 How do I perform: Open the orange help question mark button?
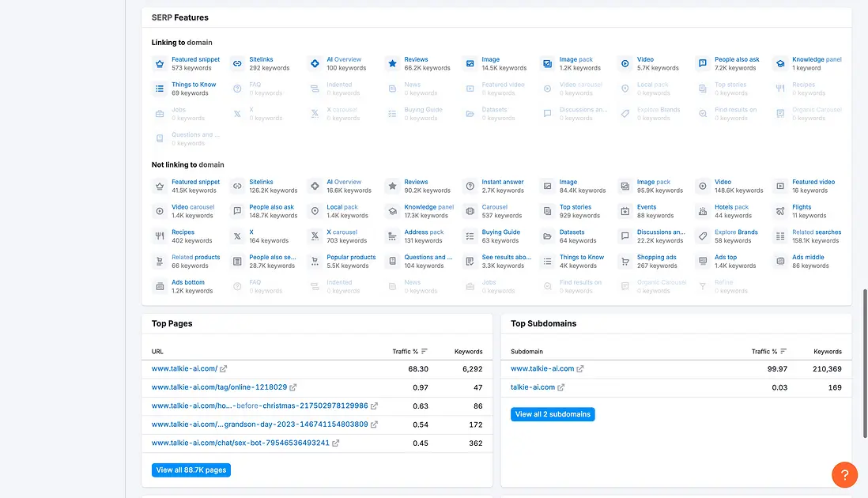click(844, 475)
